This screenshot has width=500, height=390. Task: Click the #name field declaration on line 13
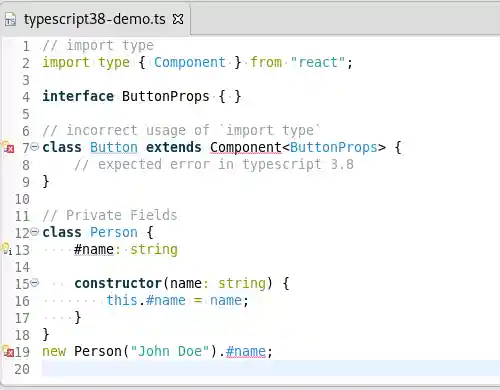coord(94,249)
